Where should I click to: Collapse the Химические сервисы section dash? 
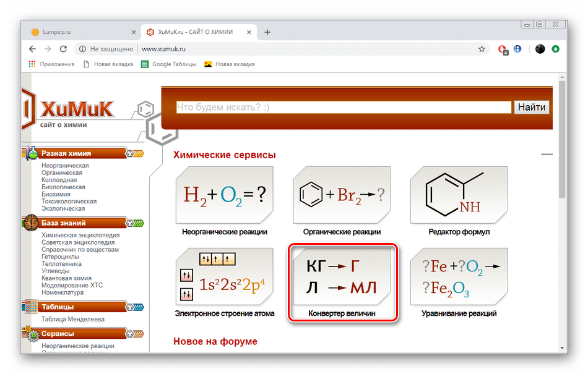point(547,154)
